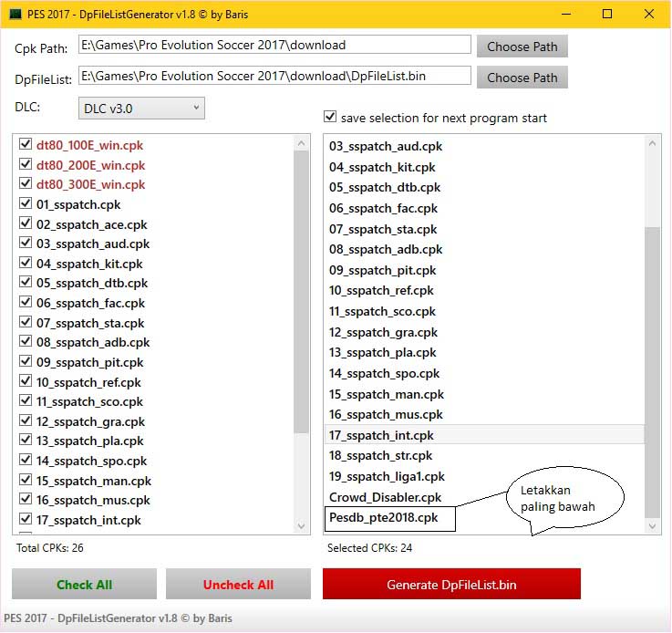Viewport: 672px width, 633px height.
Task: Click left list scrollbar down arrow
Action: [301, 525]
